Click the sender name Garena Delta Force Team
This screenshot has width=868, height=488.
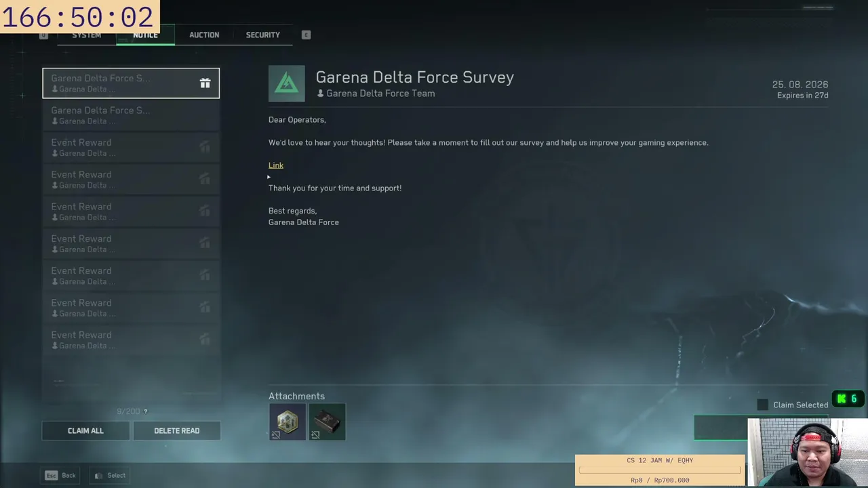(x=380, y=94)
